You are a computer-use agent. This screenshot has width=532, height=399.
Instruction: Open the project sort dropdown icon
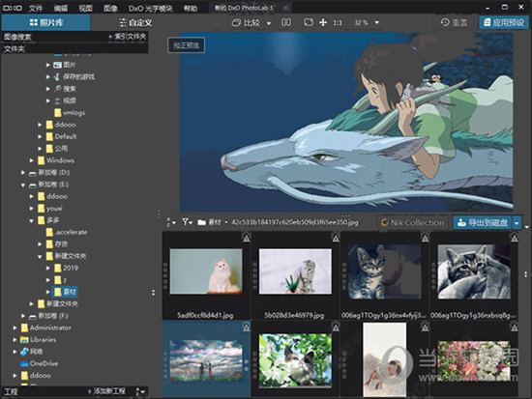140,391
